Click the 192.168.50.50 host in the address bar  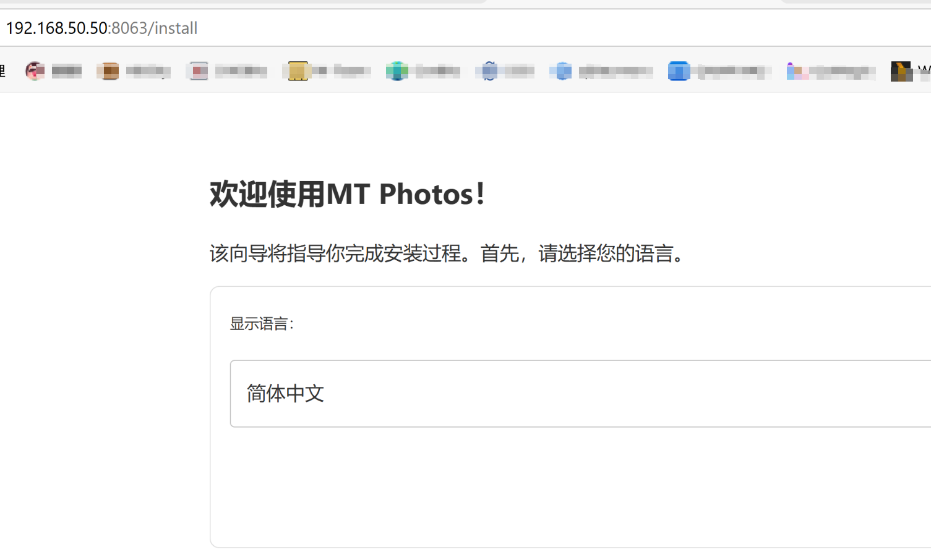[x=57, y=28]
